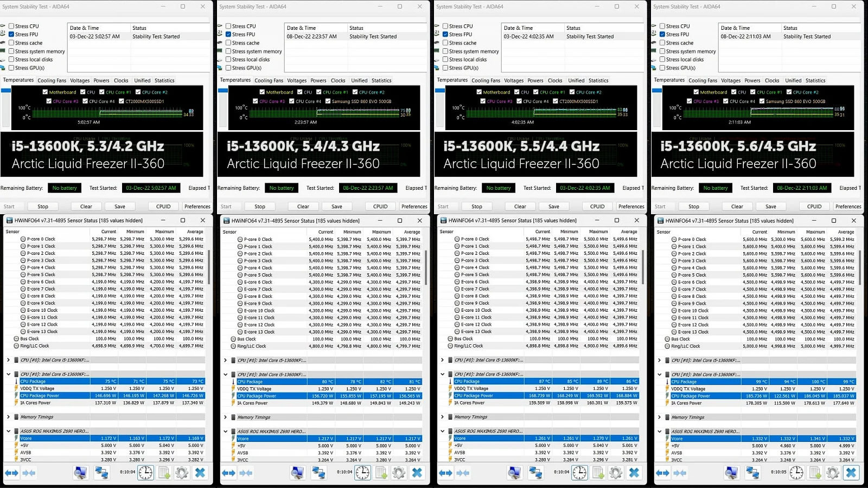This screenshot has height=488, width=868.
Task: Click blue graph slider in 5.3/4.2 GHz window
Action: (6, 91)
